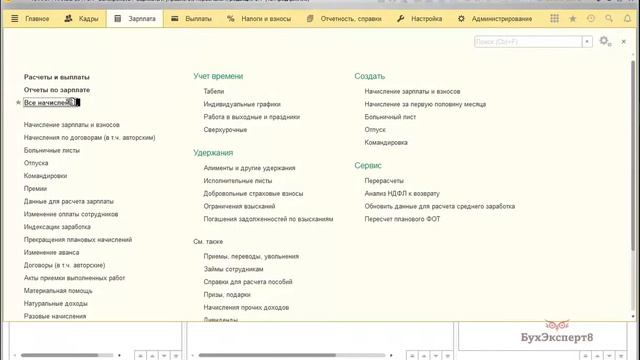Open Начисление зарплаты и взносов list
Screen dimensions: 640x360
[x=71, y=125]
